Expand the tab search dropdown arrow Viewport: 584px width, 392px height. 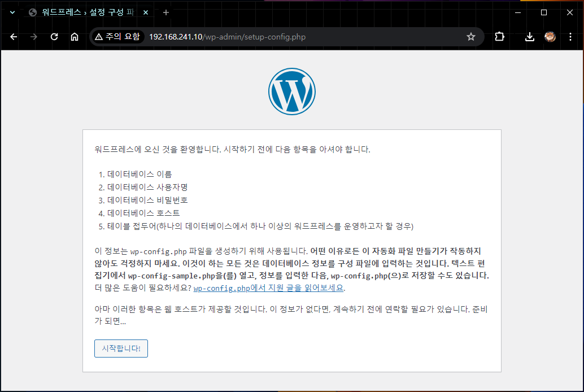[x=12, y=12]
